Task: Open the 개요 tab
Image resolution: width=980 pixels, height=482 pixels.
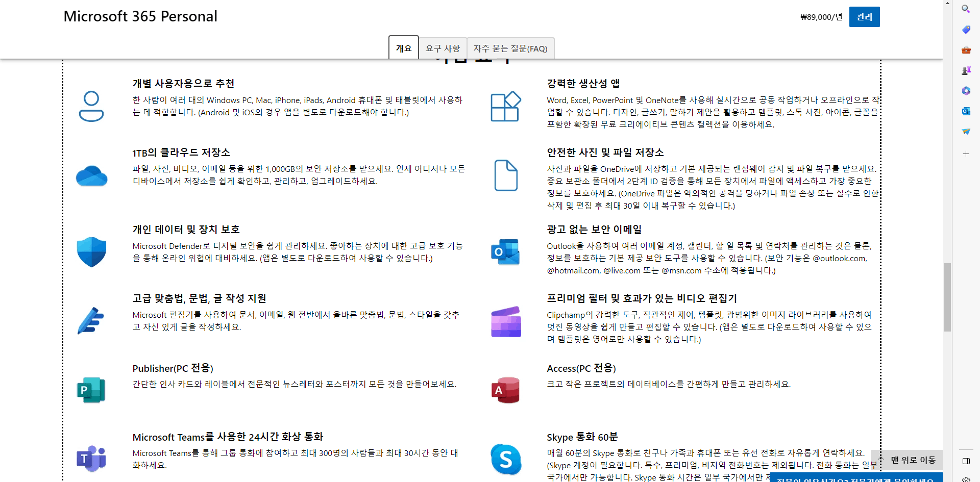Action: [x=404, y=48]
